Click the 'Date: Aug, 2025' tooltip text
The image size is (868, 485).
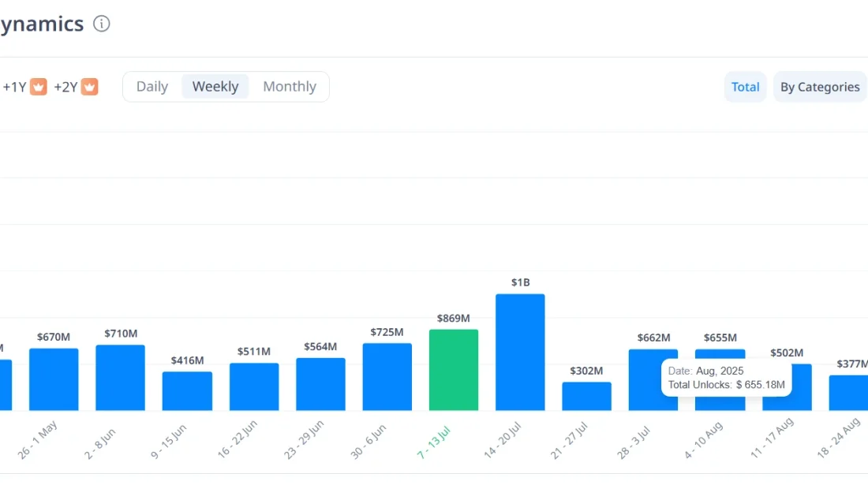[x=705, y=371]
